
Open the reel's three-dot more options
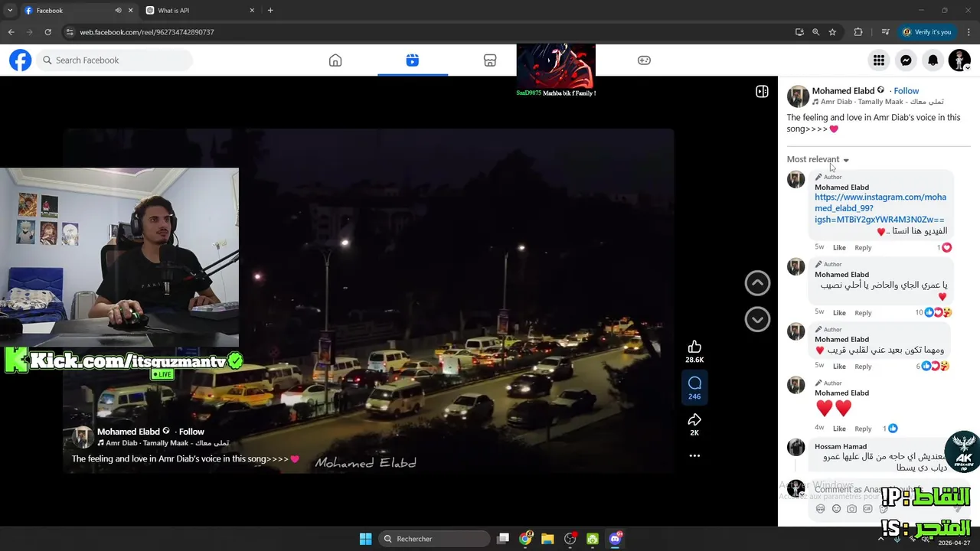click(694, 455)
